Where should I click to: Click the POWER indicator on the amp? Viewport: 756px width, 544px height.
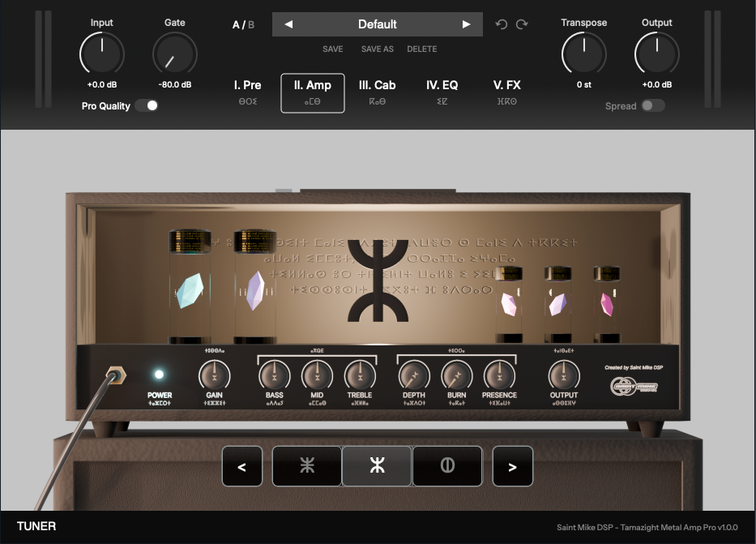pos(160,375)
